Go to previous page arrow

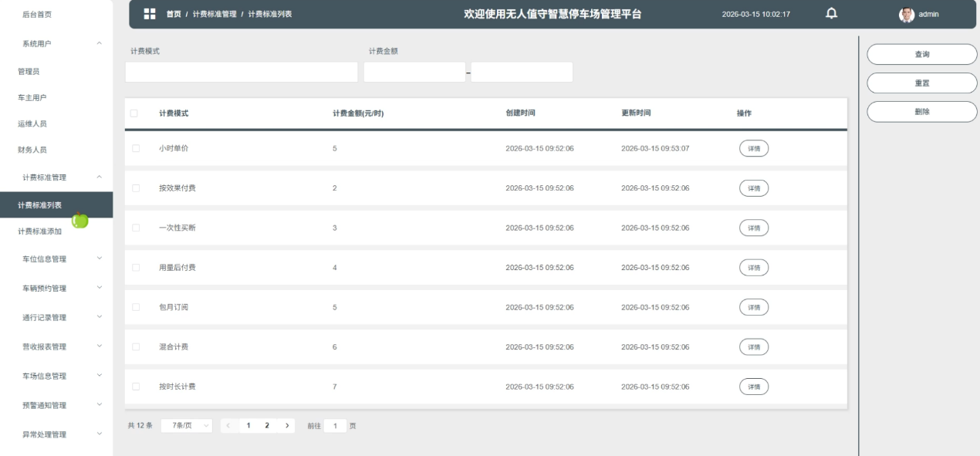point(230,426)
